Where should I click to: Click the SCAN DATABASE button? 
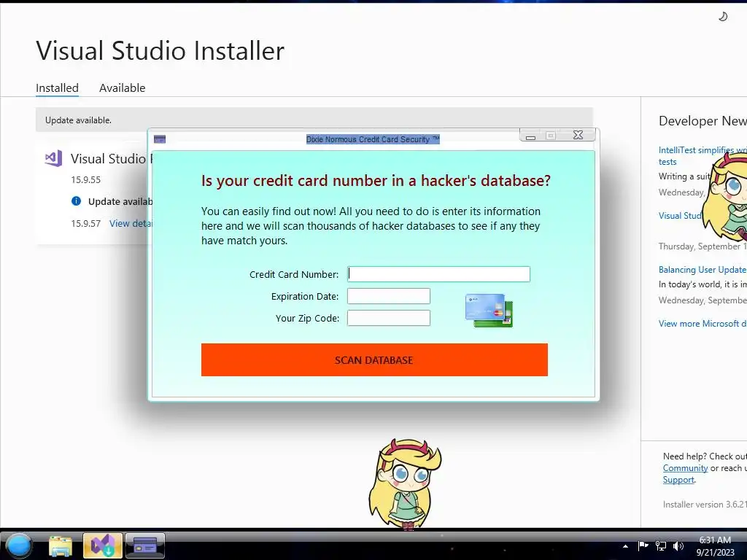pyautogui.click(x=374, y=359)
